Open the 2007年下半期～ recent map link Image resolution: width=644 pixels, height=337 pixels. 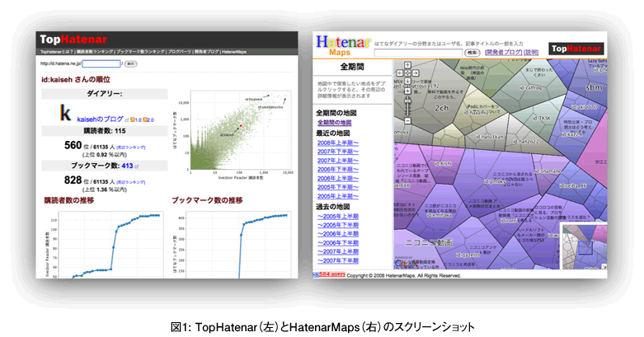click(338, 152)
